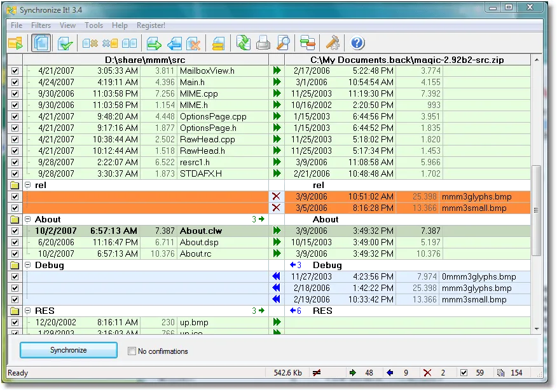Click the green refresh arrows toolbar icon
The image size is (557, 392).
click(243, 43)
